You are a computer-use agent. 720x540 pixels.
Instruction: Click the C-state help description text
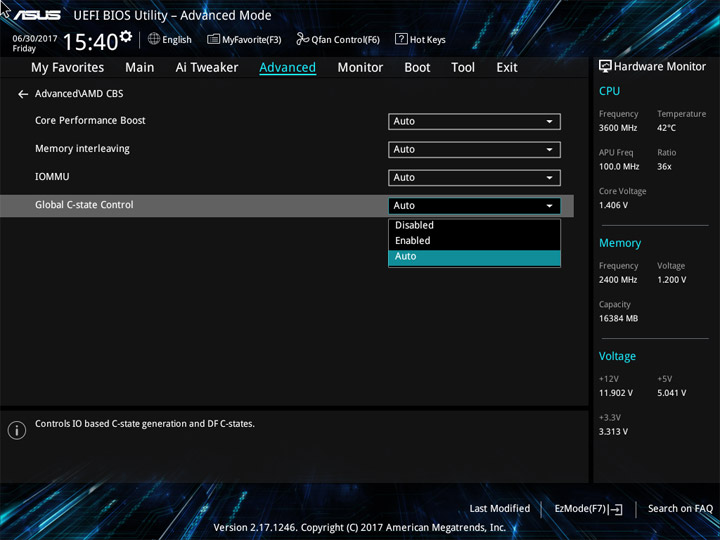145,424
